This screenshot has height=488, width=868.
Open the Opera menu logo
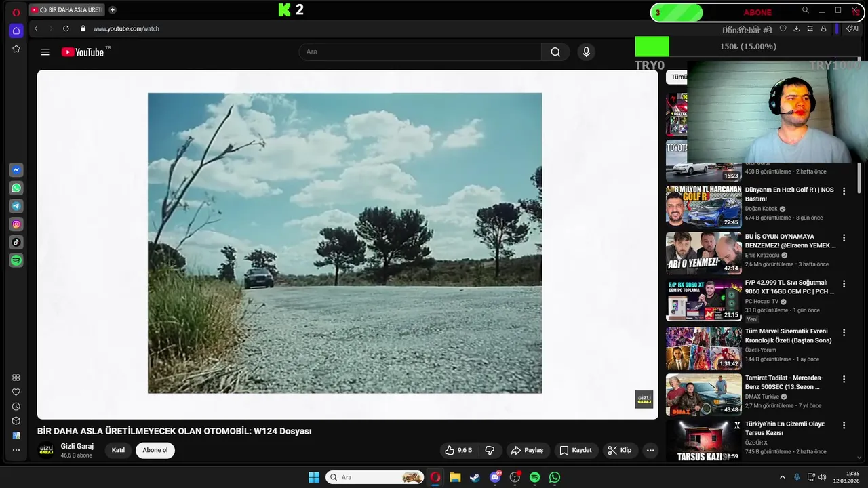pyautogui.click(x=16, y=12)
